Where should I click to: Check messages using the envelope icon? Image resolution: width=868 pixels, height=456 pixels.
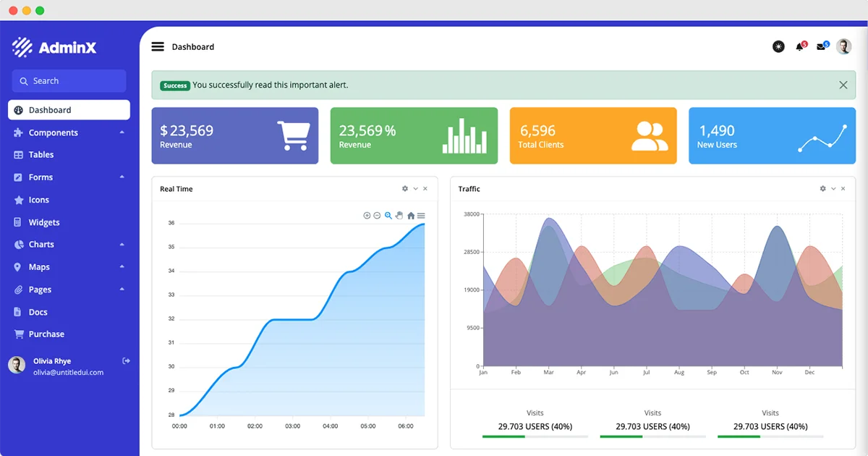pos(821,46)
